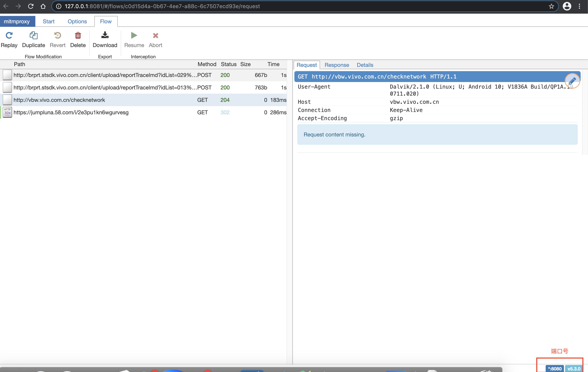This screenshot has height=372, width=588.
Task: Open the Options tab
Action: (77, 21)
